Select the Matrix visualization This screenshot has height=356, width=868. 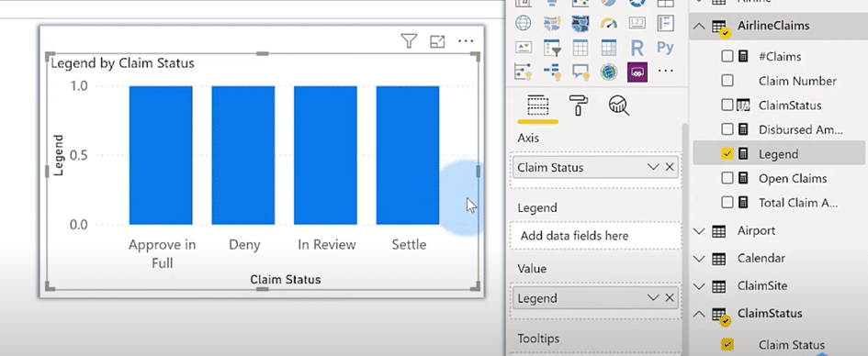pos(609,48)
